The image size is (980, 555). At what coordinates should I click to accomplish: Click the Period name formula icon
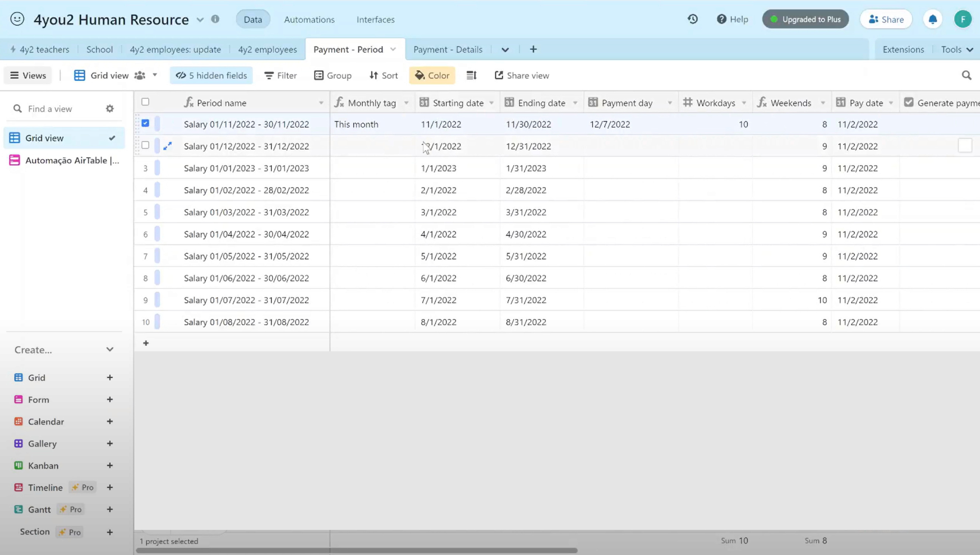(x=189, y=103)
